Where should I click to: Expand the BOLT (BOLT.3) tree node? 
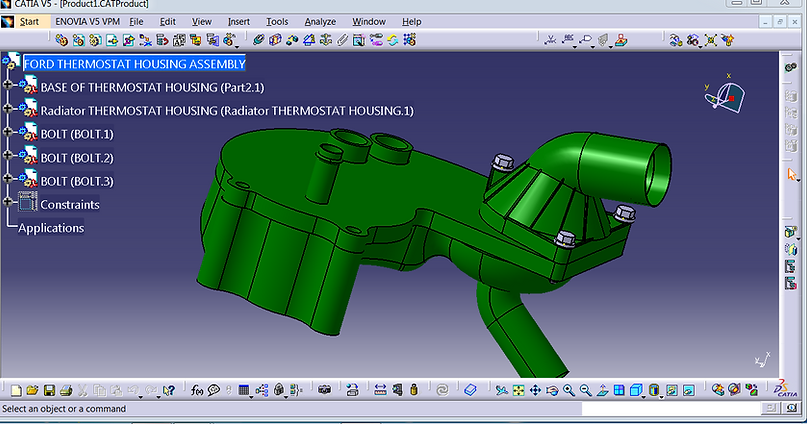coord(7,178)
